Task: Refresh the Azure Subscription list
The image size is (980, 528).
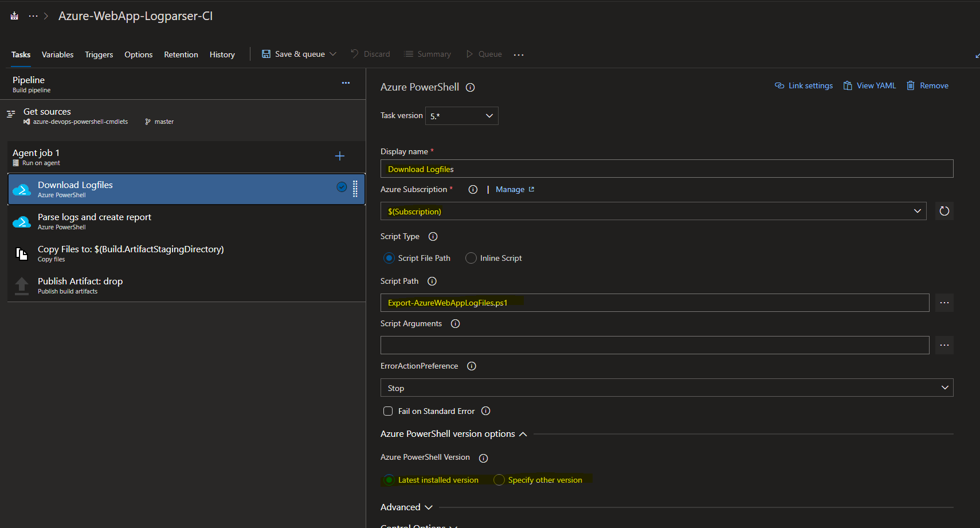Action: pos(944,211)
